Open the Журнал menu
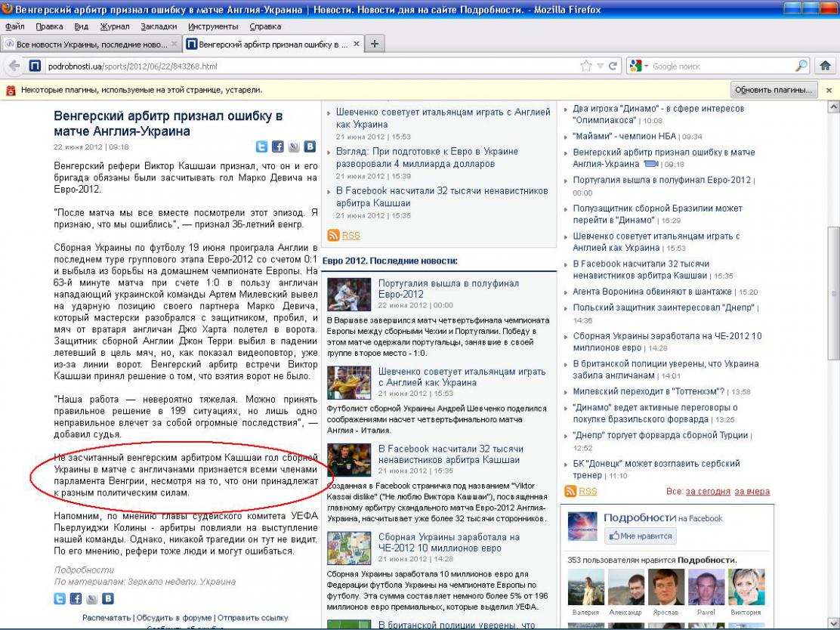Image resolution: width=840 pixels, height=630 pixels. point(115,26)
